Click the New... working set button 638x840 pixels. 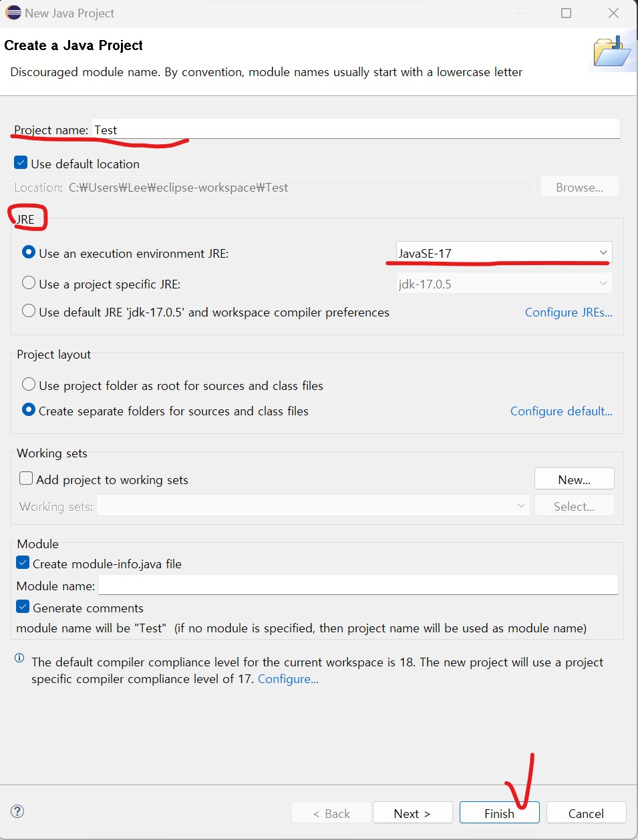coord(575,479)
